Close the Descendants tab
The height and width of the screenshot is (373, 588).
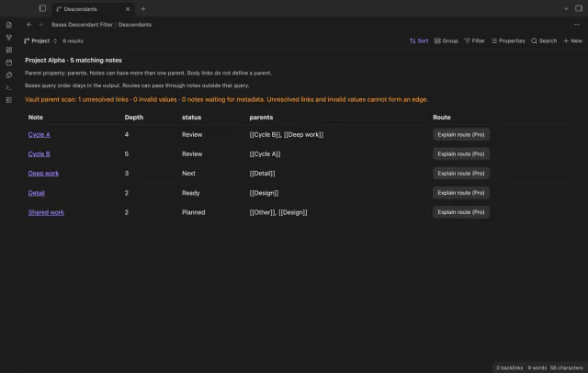(128, 9)
